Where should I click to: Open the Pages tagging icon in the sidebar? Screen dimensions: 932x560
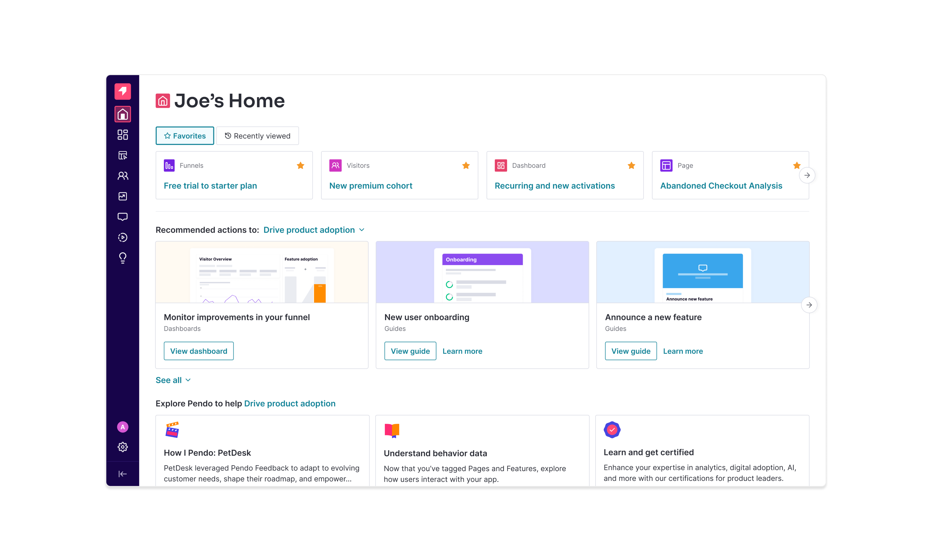(x=122, y=155)
